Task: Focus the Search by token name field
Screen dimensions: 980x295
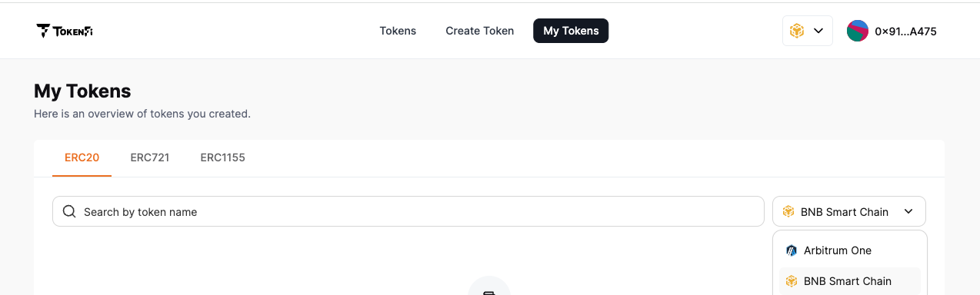Action: 408,211
